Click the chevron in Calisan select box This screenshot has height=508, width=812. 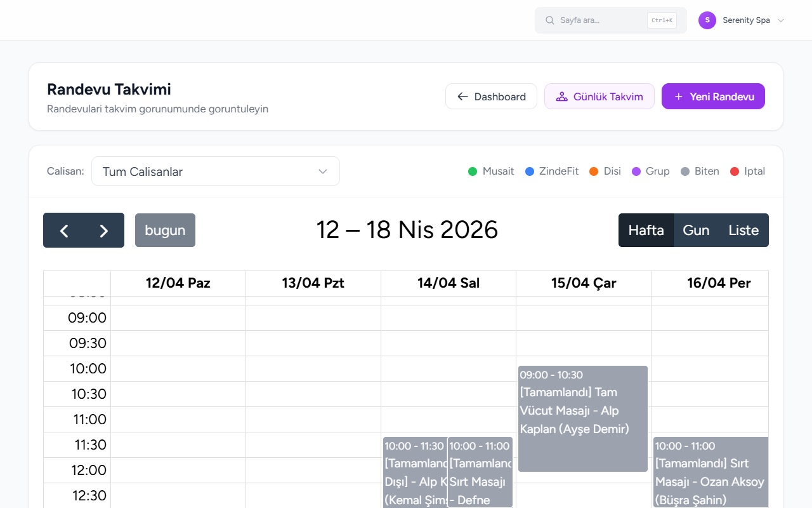pyautogui.click(x=323, y=171)
